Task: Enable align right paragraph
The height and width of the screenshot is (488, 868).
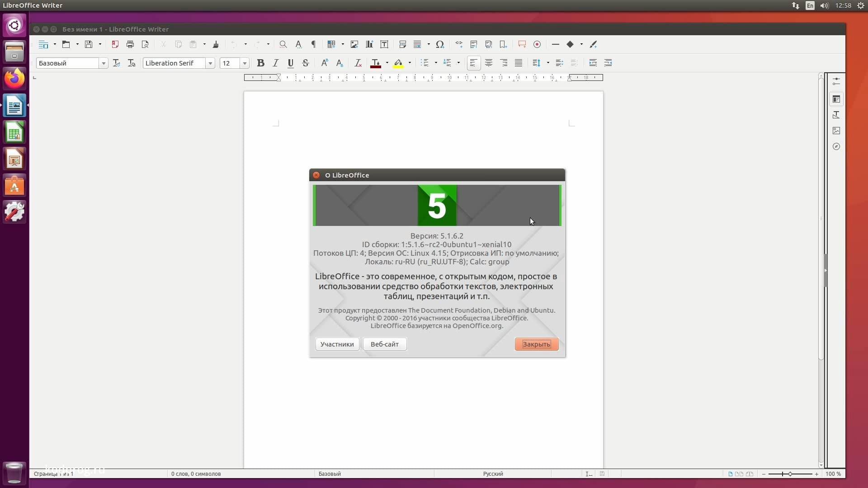Action: point(504,63)
